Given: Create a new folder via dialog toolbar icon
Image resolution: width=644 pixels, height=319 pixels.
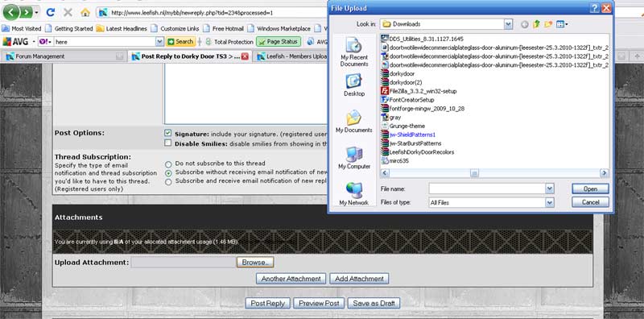Looking at the screenshot, I should tap(548, 24).
